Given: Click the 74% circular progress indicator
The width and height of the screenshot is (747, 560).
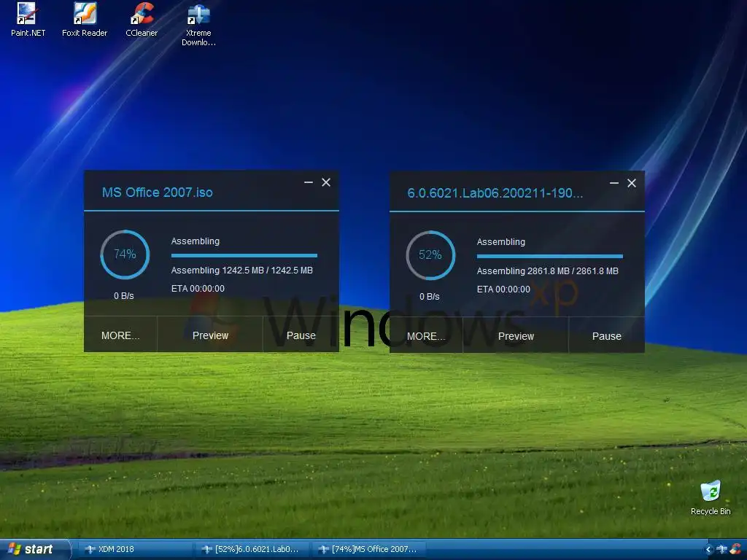Looking at the screenshot, I should [x=125, y=254].
